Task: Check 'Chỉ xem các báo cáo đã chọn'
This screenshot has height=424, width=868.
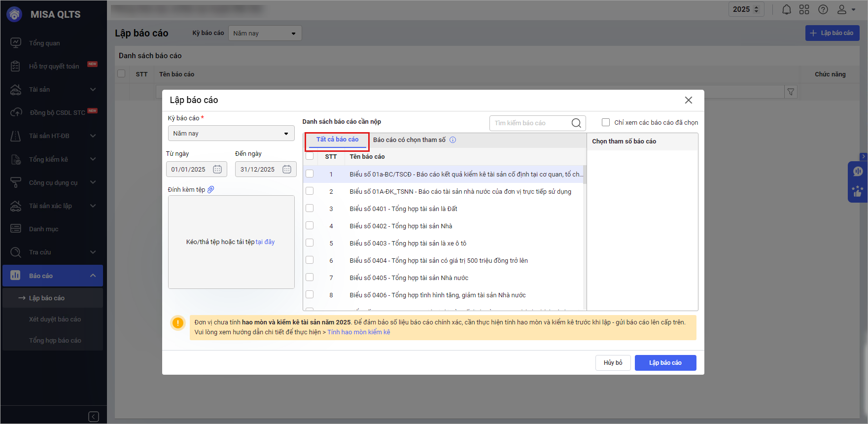Action: [x=606, y=122]
